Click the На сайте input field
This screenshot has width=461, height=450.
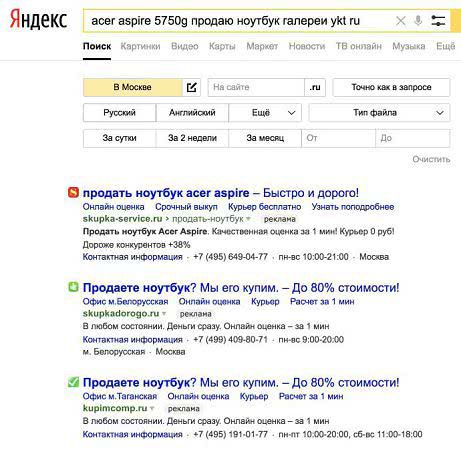coord(256,87)
